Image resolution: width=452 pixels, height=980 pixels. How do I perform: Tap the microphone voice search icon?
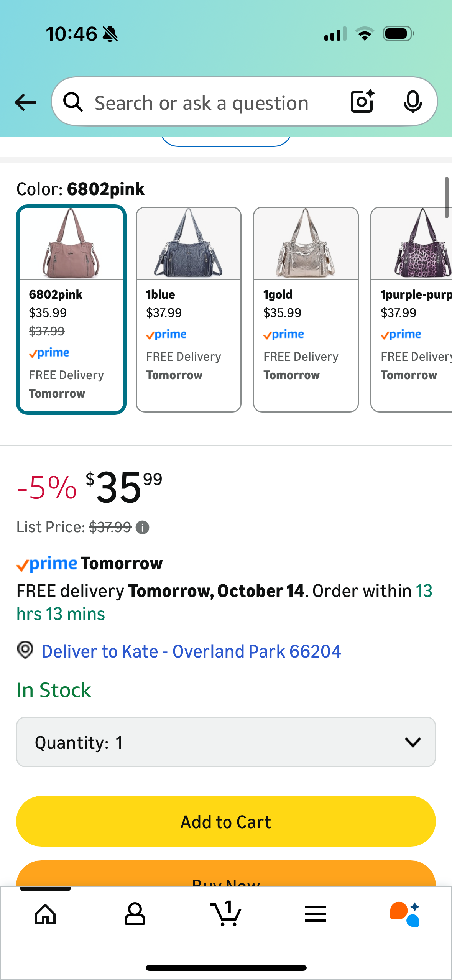coord(413,102)
